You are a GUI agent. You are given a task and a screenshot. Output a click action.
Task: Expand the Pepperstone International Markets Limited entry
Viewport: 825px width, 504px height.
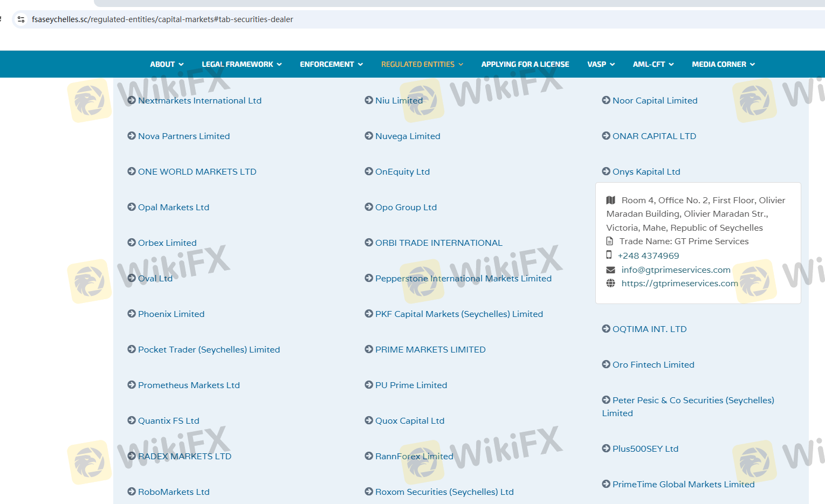pos(458,278)
